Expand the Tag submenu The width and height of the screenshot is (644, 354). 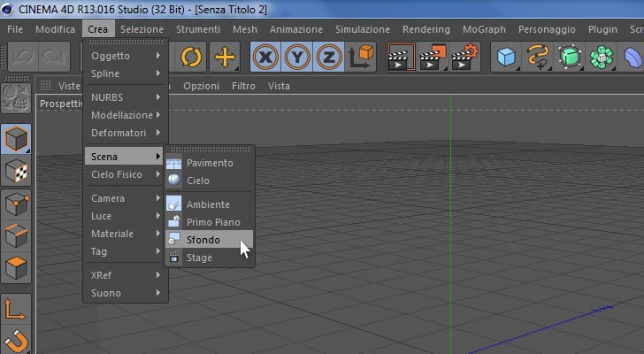126,251
